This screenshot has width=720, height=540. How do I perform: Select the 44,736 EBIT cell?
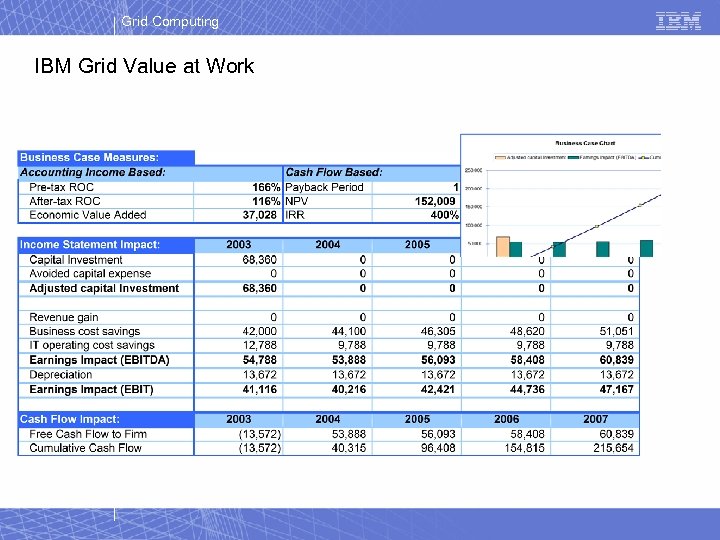(527, 389)
